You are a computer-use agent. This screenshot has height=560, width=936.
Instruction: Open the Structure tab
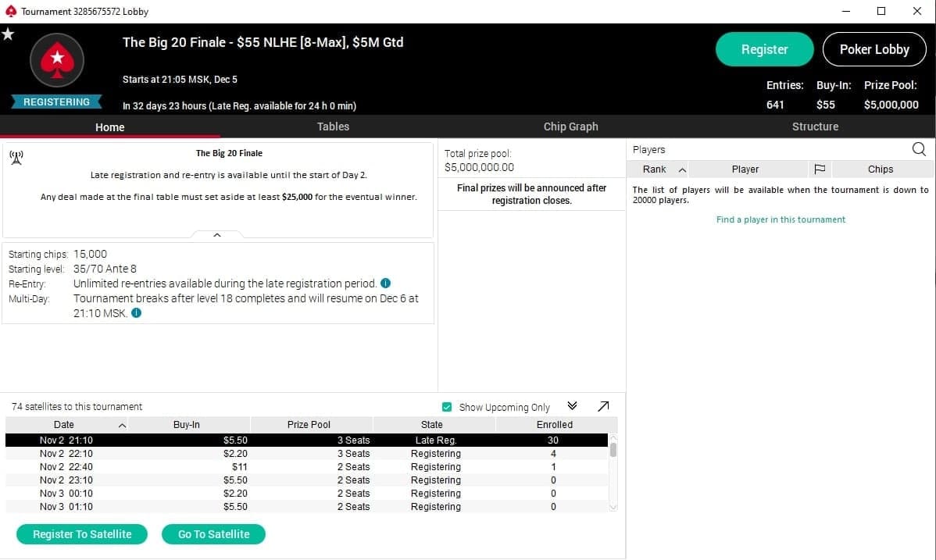[815, 127]
